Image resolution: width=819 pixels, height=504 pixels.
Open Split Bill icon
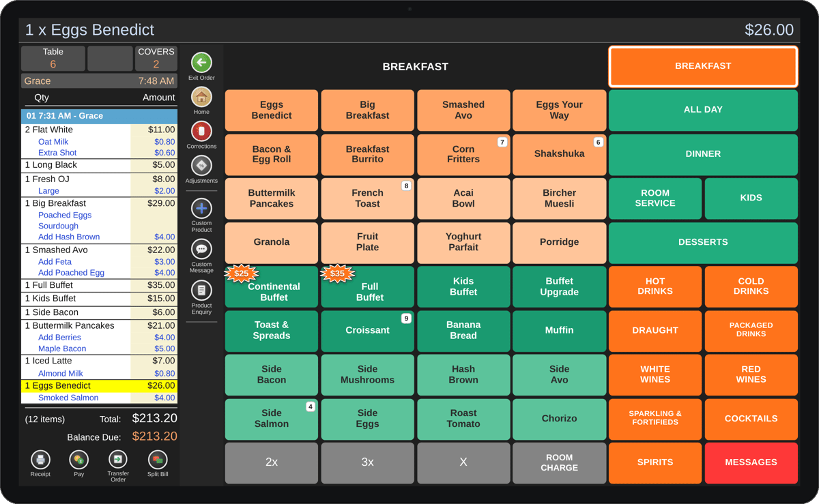click(x=158, y=460)
